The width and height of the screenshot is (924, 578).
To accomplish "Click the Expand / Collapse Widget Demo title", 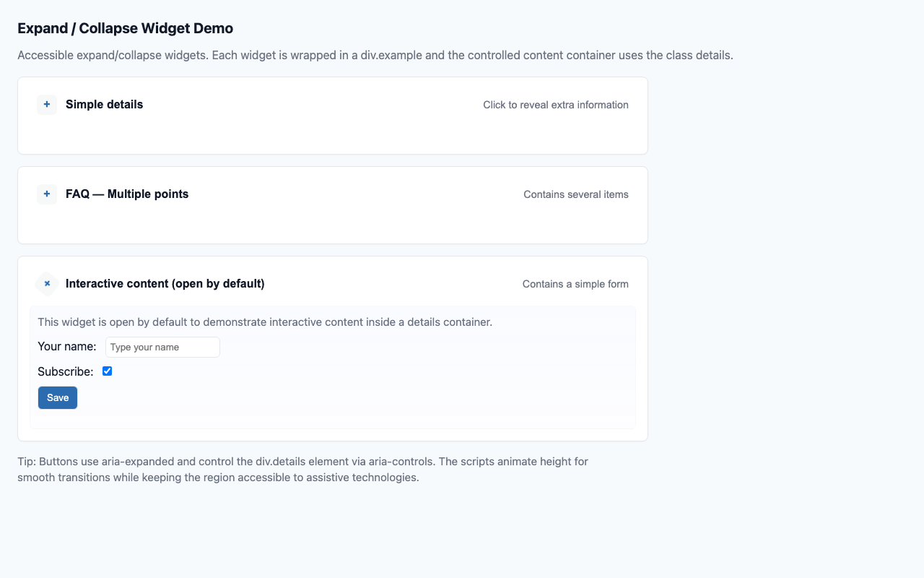I will pyautogui.click(x=125, y=28).
